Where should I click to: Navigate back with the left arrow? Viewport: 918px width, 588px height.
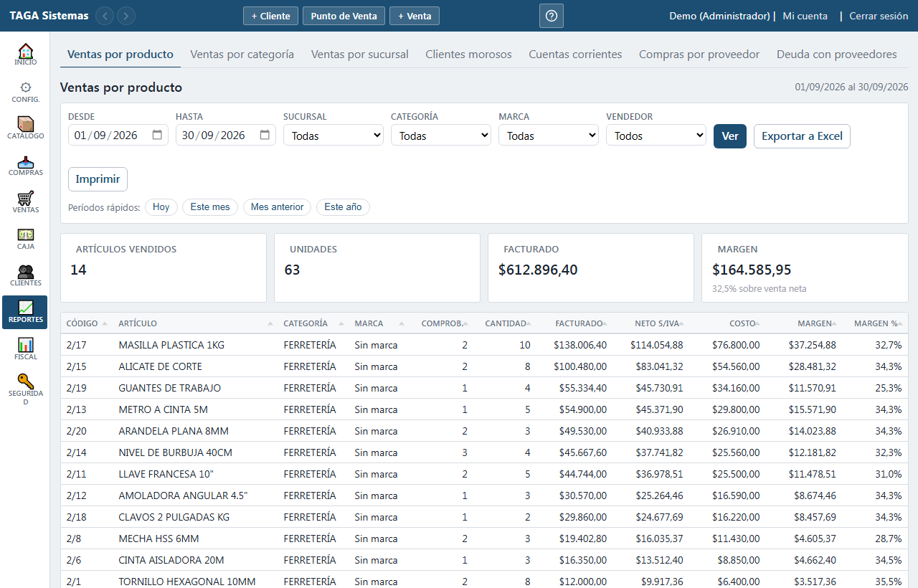105,16
